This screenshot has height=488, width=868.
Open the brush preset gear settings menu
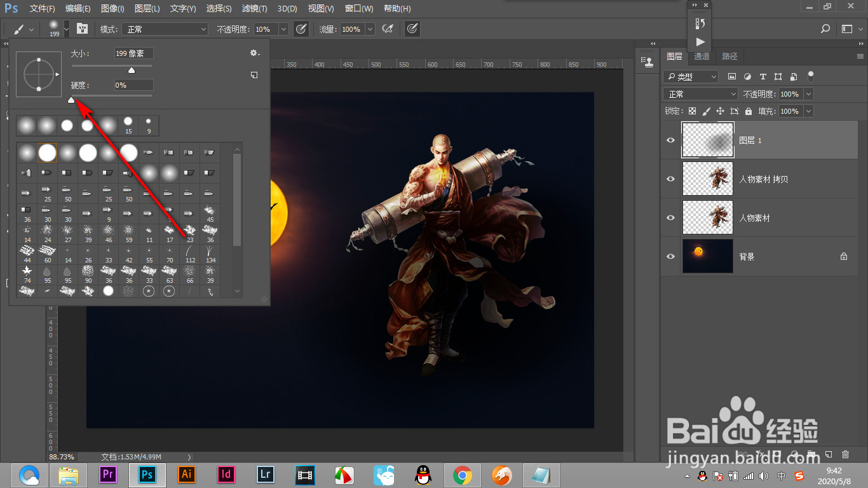tap(255, 53)
